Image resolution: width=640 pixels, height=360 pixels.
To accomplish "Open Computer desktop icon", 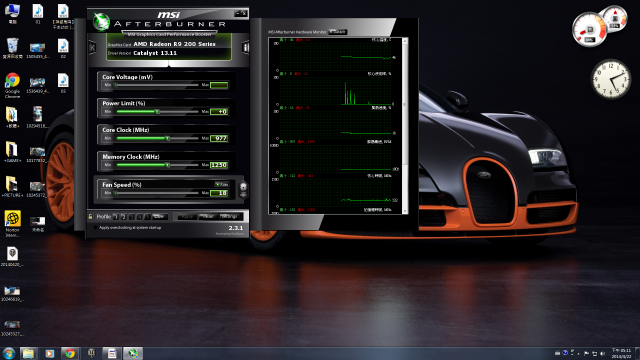I will 12,14.
